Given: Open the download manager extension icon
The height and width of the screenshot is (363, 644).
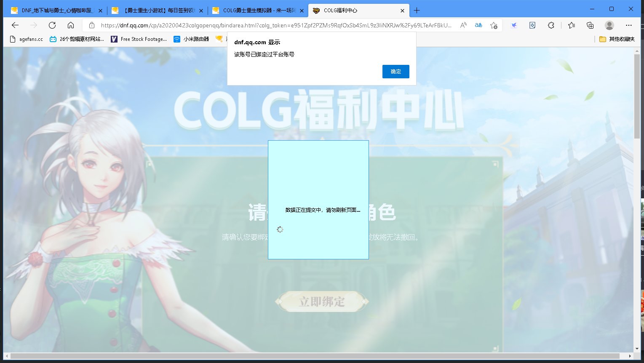Looking at the screenshot, I should tap(532, 25).
